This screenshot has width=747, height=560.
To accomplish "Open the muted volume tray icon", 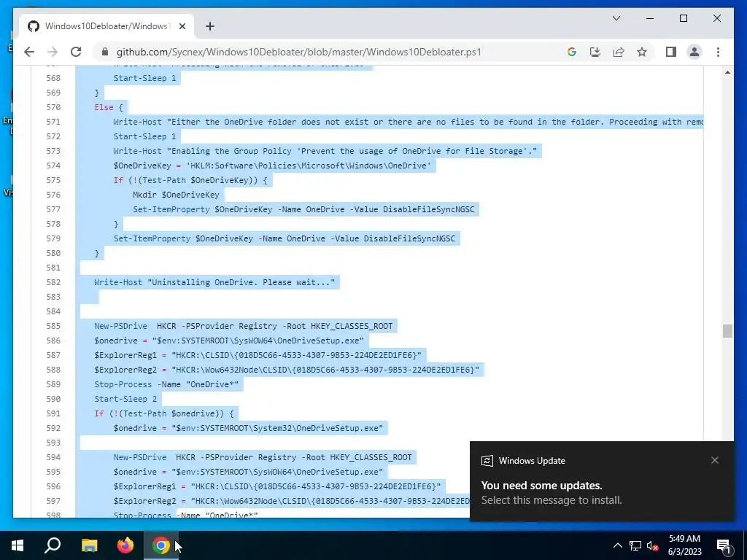I will [x=652, y=545].
